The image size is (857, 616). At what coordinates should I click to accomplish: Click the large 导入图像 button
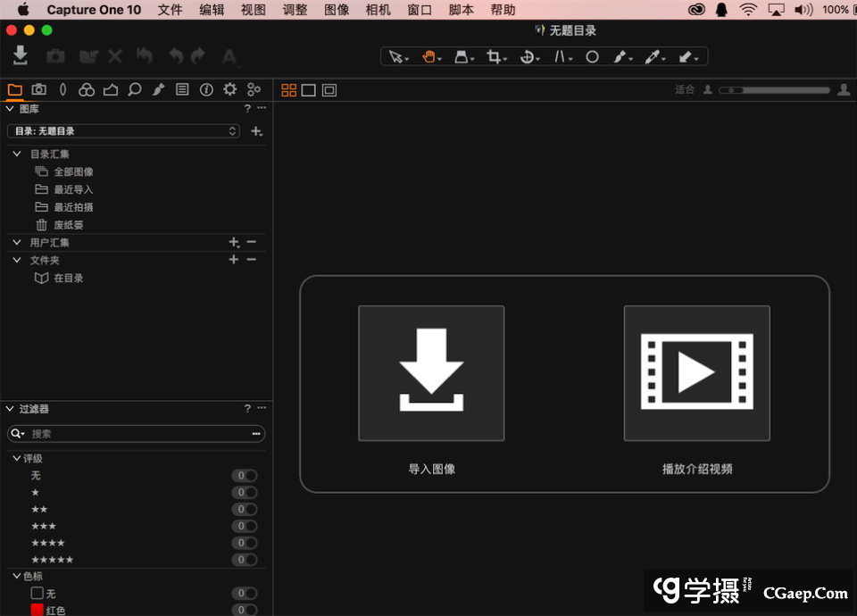coord(431,373)
